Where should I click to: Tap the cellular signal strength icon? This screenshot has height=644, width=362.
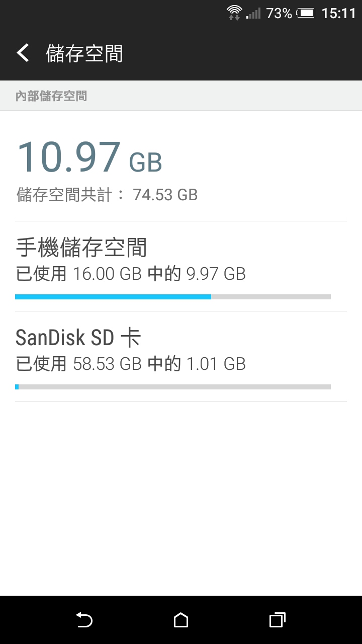click(253, 13)
